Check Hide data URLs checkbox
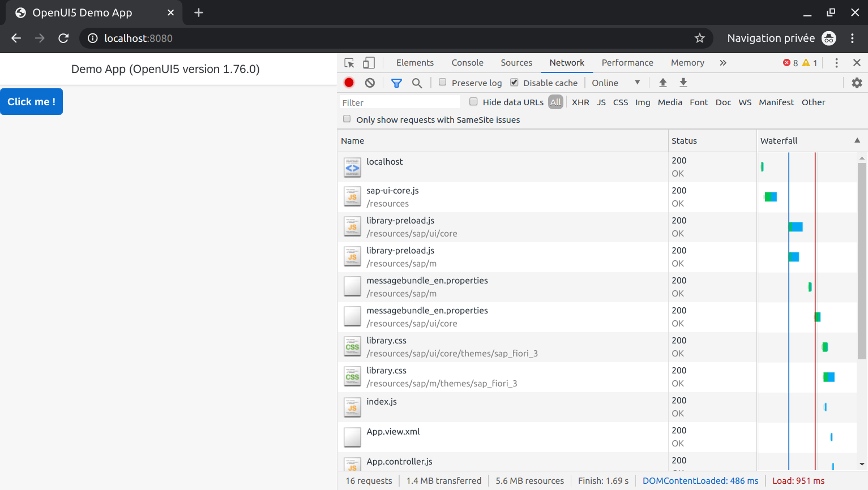The image size is (868, 490). coord(473,101)
